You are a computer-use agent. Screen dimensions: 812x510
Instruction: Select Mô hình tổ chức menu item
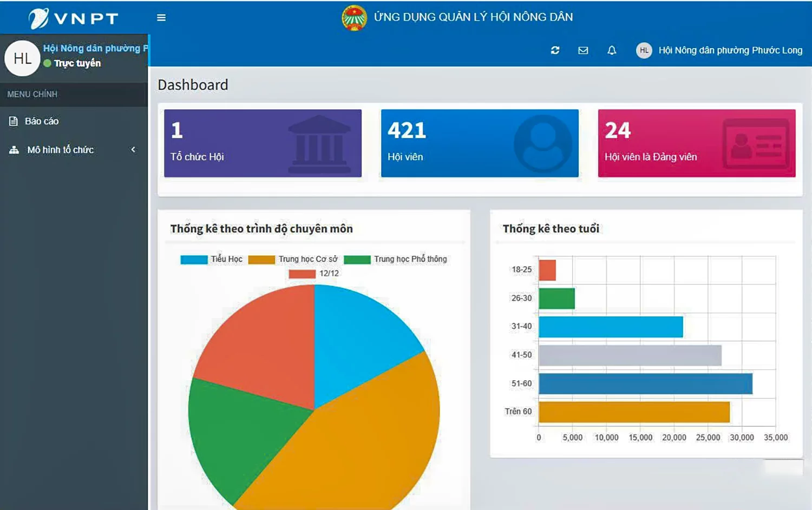pos(60,150)
